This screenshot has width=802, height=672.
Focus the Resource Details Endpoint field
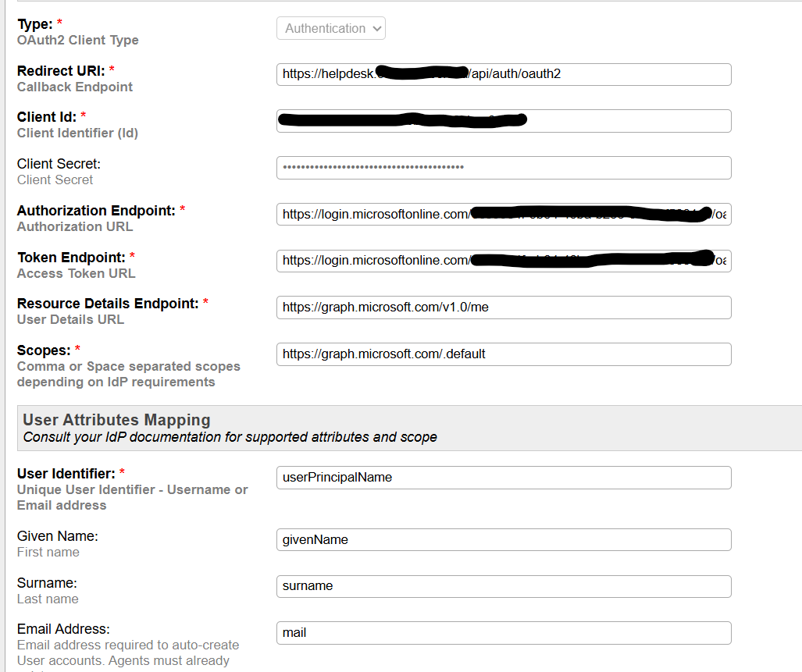click(503, 308)
